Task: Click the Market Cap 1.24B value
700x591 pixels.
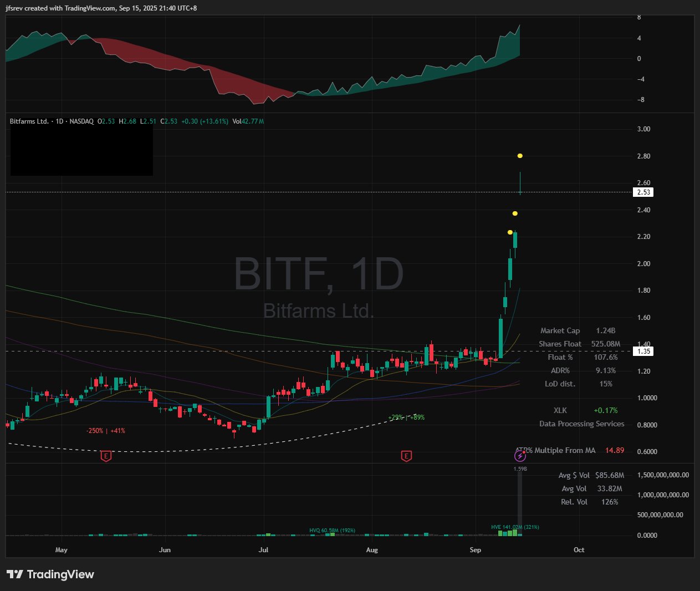Action: [x=606, y=330]
